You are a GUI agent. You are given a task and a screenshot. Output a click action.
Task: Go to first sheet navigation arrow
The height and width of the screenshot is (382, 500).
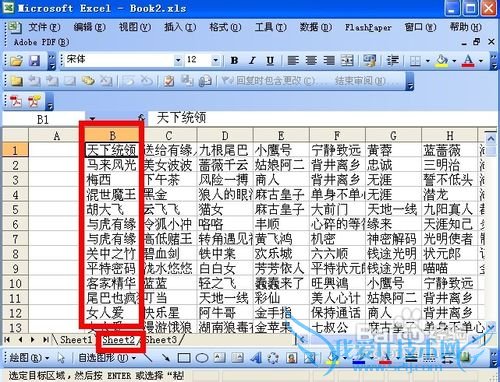(x=8, y=340)
